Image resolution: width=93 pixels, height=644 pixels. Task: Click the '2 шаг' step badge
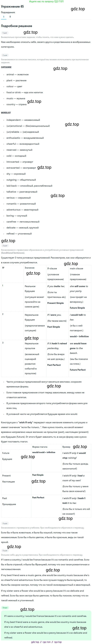[5, 55]
